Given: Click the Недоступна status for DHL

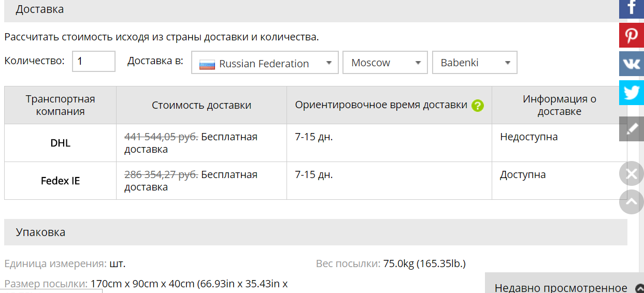Looking at the screenshot, I should [529, 137].
